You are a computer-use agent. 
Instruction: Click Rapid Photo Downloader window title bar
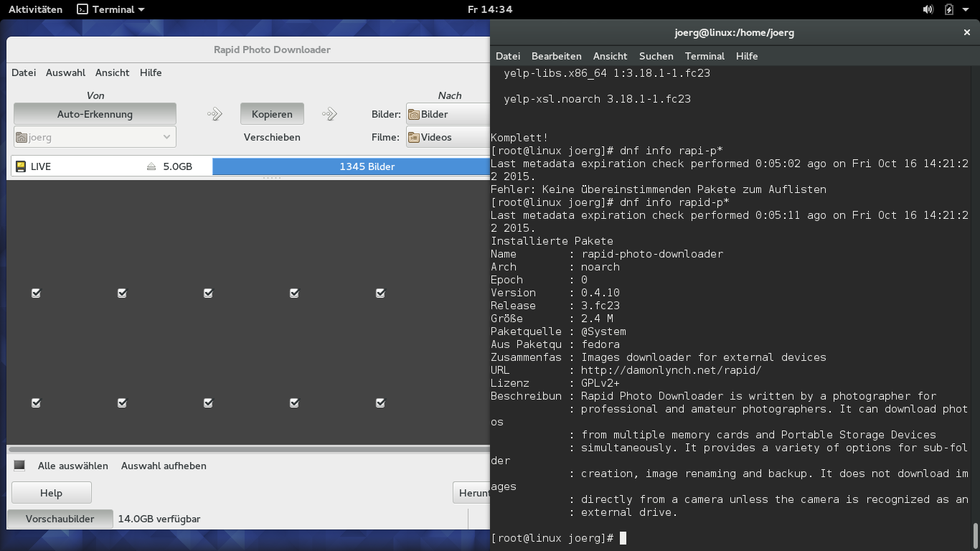pos(248,50)
